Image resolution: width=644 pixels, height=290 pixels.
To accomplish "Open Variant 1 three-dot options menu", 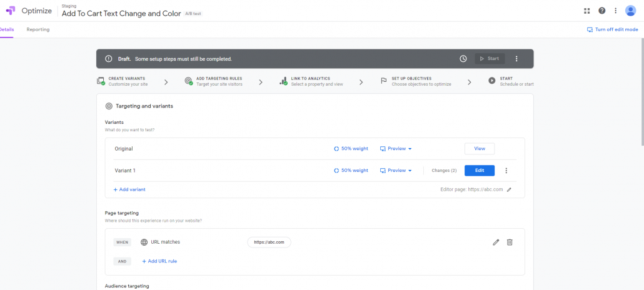I will pyautogui.click(x=506, y=171).
